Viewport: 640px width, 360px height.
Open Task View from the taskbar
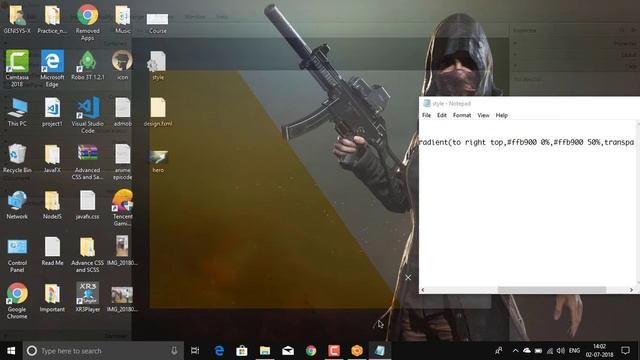click(195, 351)
